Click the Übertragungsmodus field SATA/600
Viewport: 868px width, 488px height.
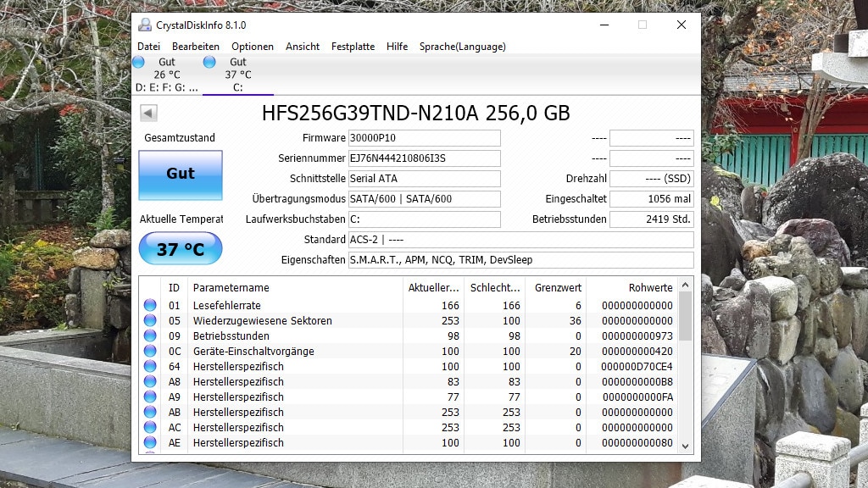coord(424,198)
